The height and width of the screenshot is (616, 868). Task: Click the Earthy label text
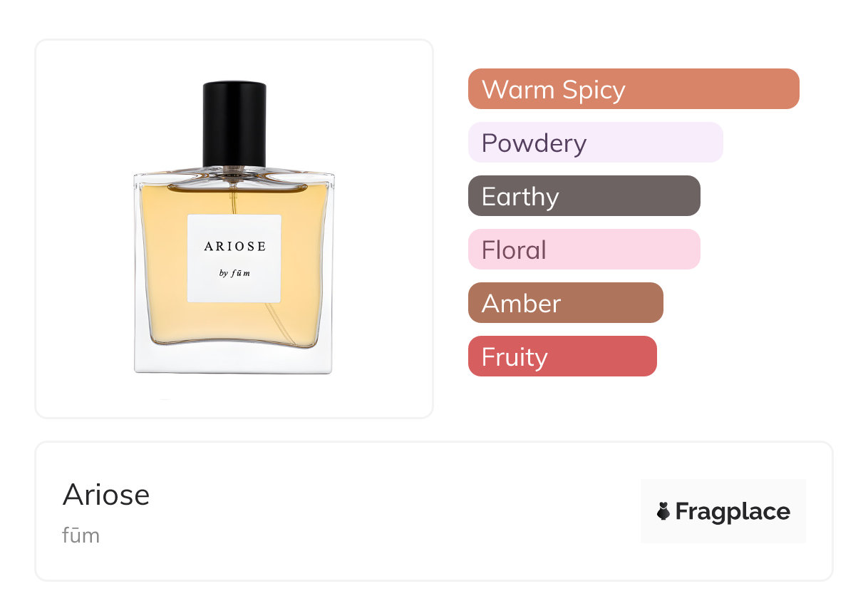(520, 197)
